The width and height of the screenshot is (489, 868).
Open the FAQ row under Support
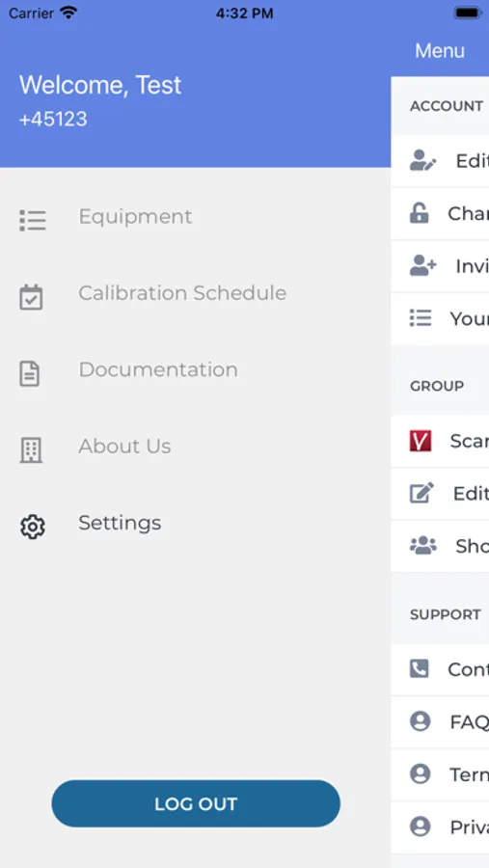(x=440, y=721)
